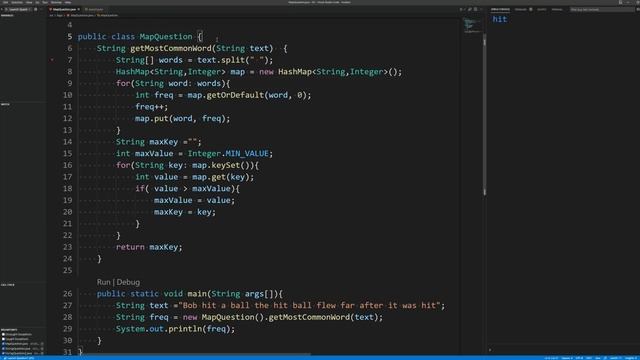
Task: Open the debug view more actions ellipsis
Action: 41,9
